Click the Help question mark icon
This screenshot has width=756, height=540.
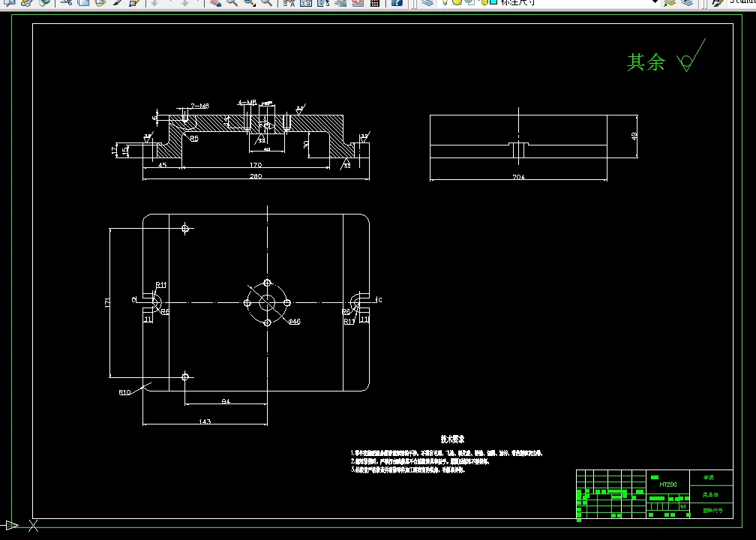pos(397,2)
